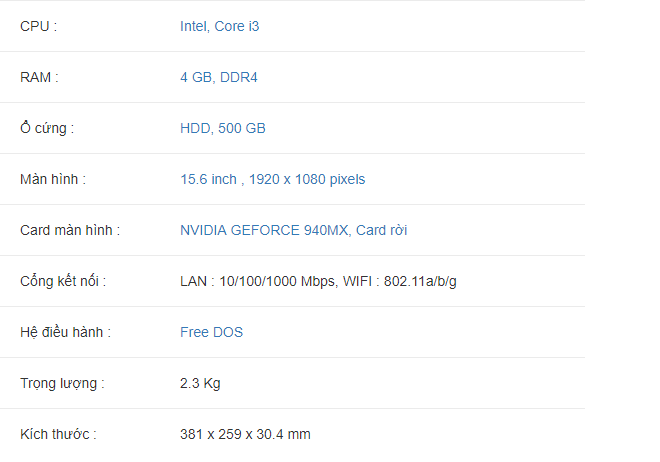
Task: Click the 381 x 259 x 30.4 mm value
Action: (x=245, y=434)
